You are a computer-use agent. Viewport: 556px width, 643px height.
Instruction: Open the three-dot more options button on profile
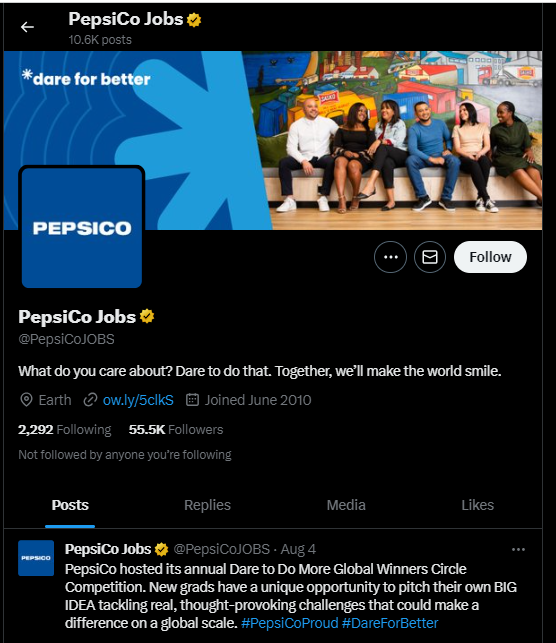tap(390, 257)
